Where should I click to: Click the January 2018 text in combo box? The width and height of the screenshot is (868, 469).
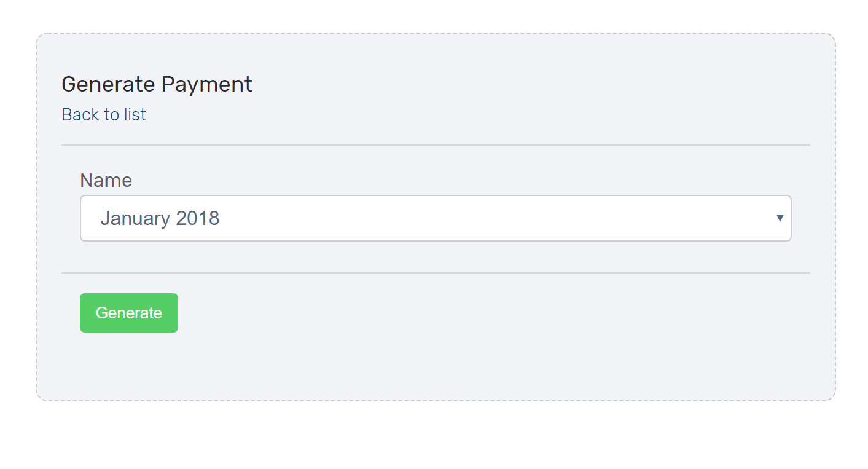tap(160, 218)
